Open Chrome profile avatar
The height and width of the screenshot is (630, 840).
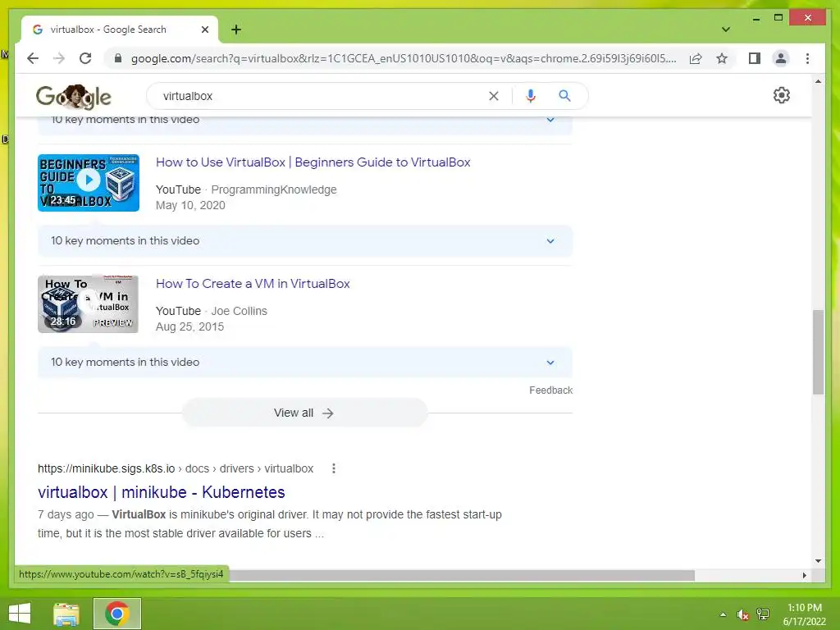(x=781, y=58)
